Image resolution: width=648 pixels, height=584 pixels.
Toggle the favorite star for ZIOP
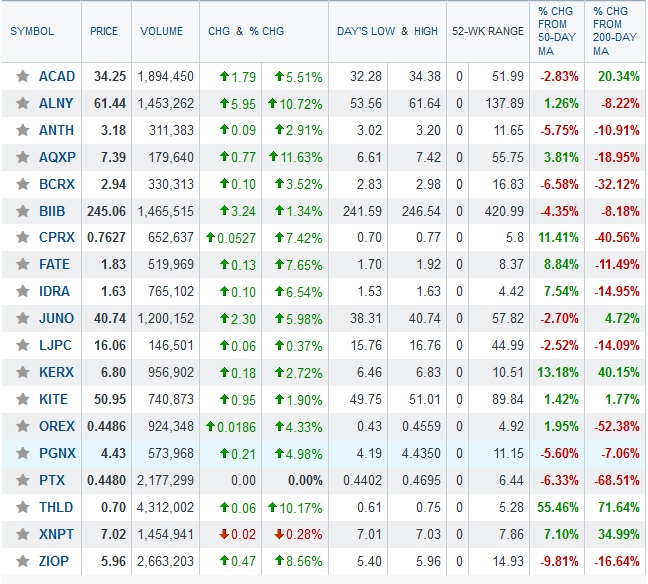coord(23,561)
